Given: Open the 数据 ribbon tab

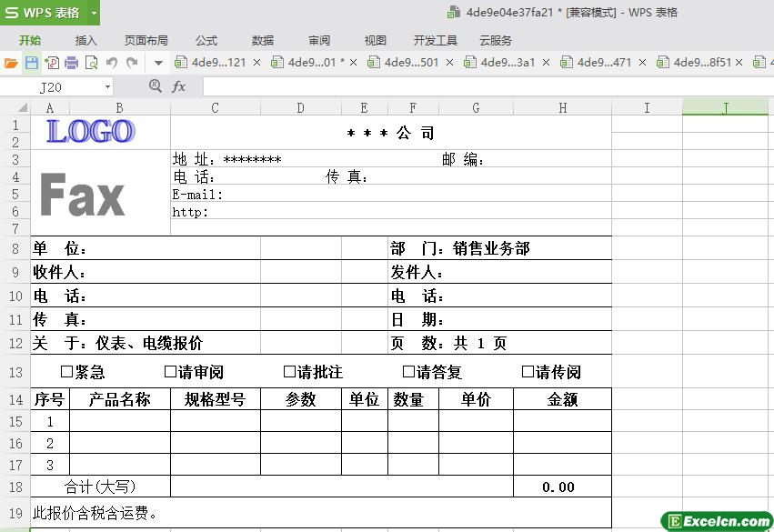Looking at the screenshot, I should (263, 40).
